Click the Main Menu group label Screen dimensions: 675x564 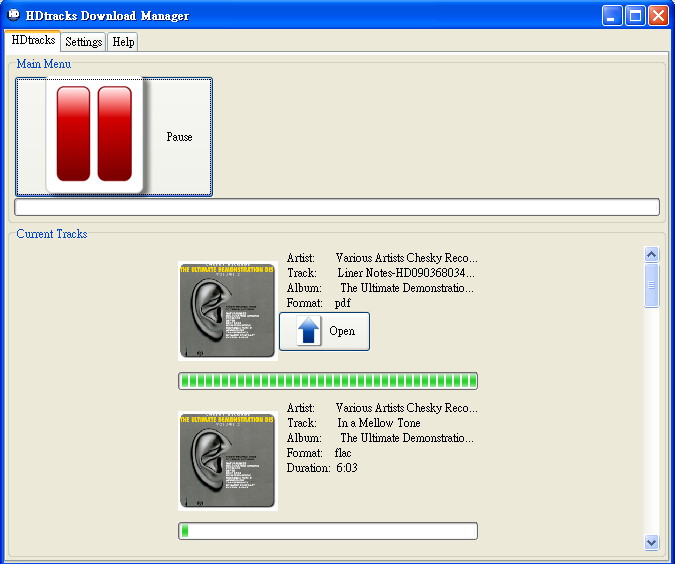pyautogui.click(x=43, y=64)
